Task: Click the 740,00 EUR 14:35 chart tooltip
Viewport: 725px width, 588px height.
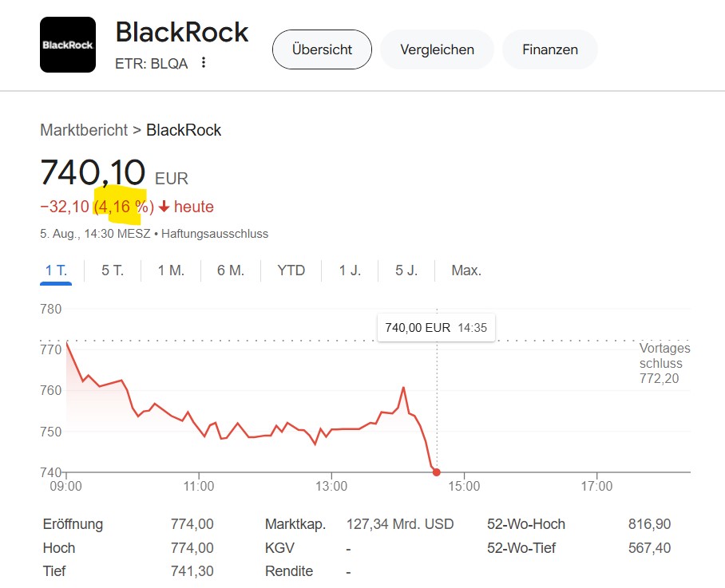Action: click(436, 327)
